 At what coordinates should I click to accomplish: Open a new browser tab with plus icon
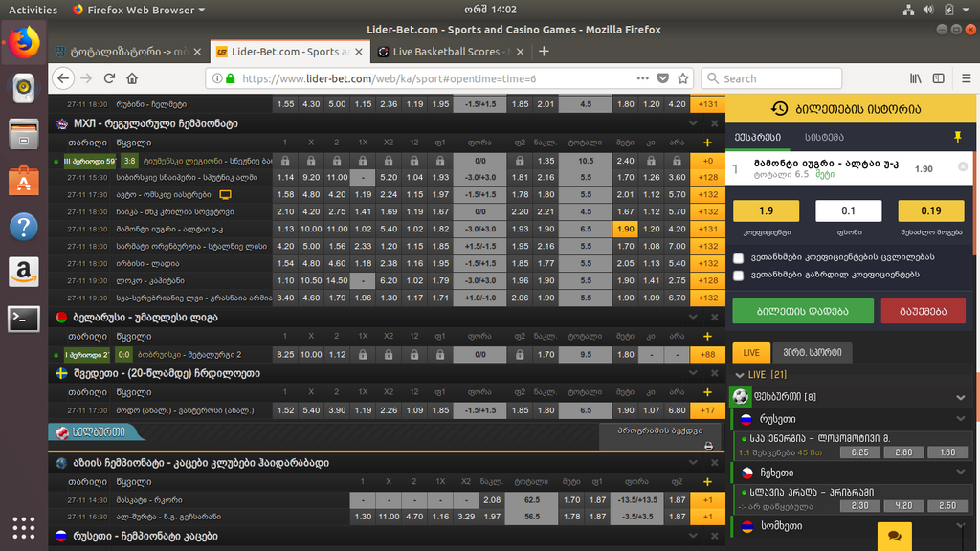544,52
